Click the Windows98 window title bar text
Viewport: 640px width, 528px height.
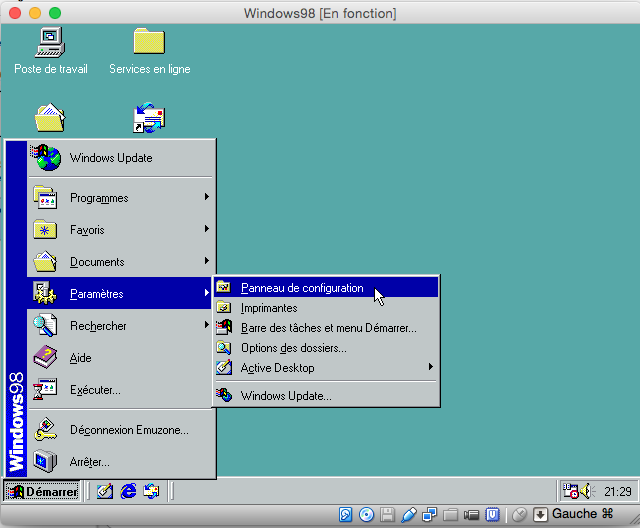pos(320,13)
